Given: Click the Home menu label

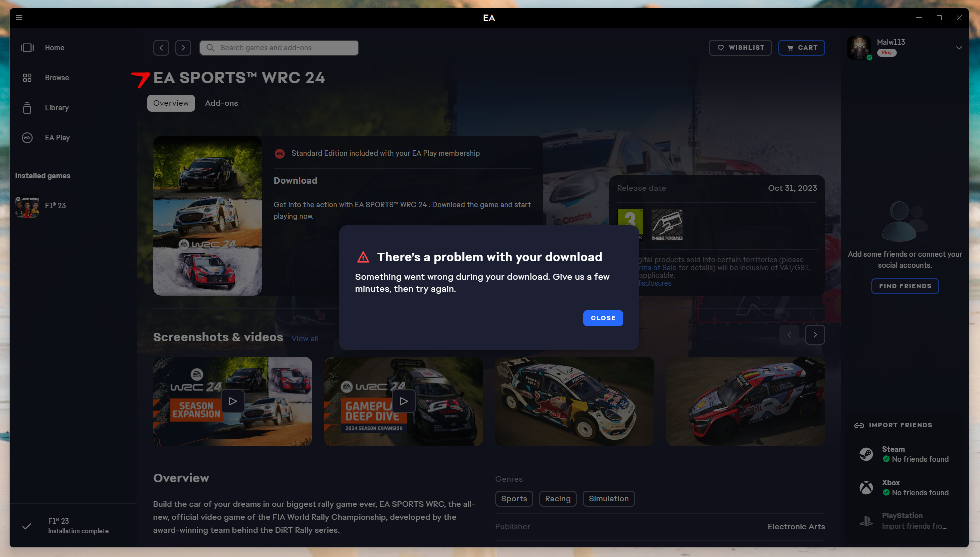Looking at the screenshot, I should pos(54,48).
